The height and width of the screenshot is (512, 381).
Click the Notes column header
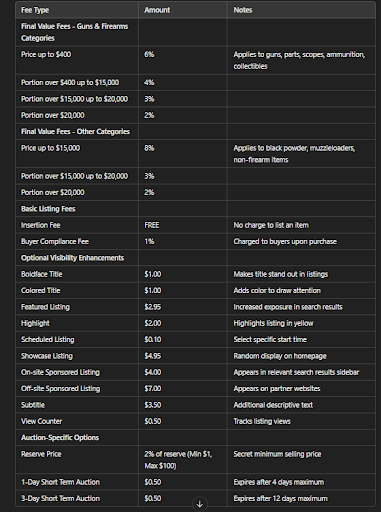click(243, 10)
